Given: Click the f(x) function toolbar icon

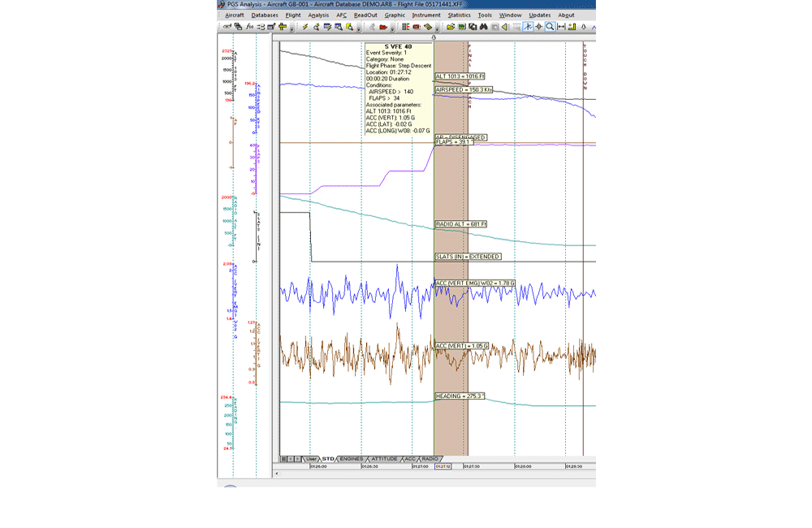Looking at the screenshot, I should tap(249, 27).
